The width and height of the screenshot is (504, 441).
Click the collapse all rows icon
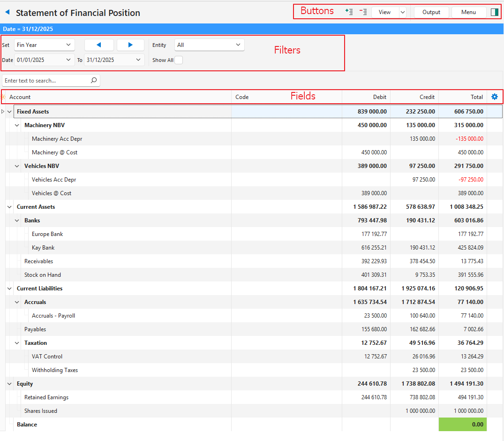[363, 12]
